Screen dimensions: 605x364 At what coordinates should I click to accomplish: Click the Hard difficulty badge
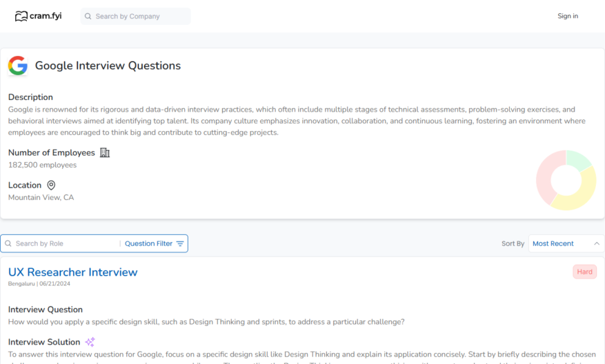[x=584, y=272]
